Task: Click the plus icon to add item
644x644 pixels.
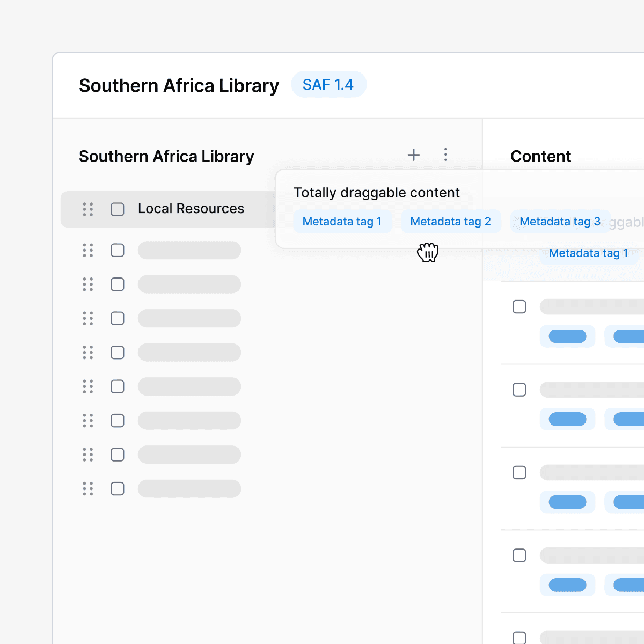Action: pos(414,155)
